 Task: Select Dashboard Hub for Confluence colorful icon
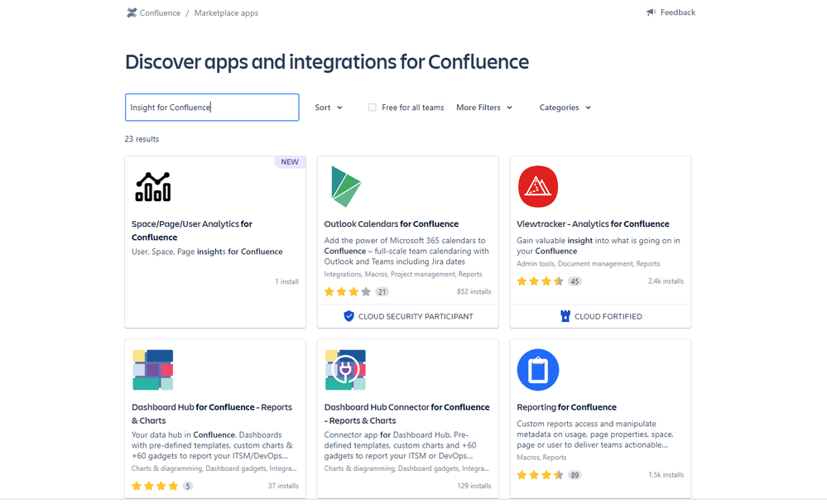tap(153, 370)
